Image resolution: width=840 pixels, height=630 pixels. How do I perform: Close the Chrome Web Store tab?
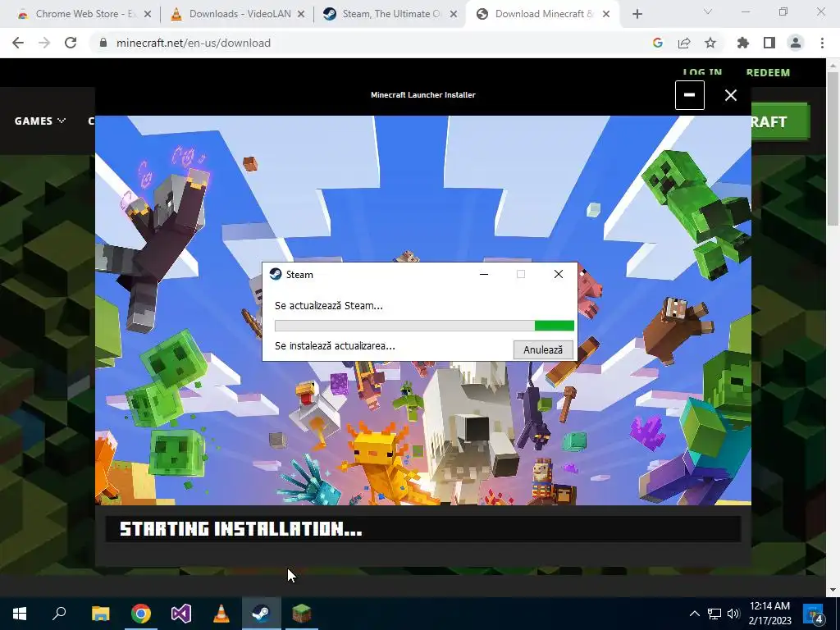pyautogui.click(x=148, y=15)
